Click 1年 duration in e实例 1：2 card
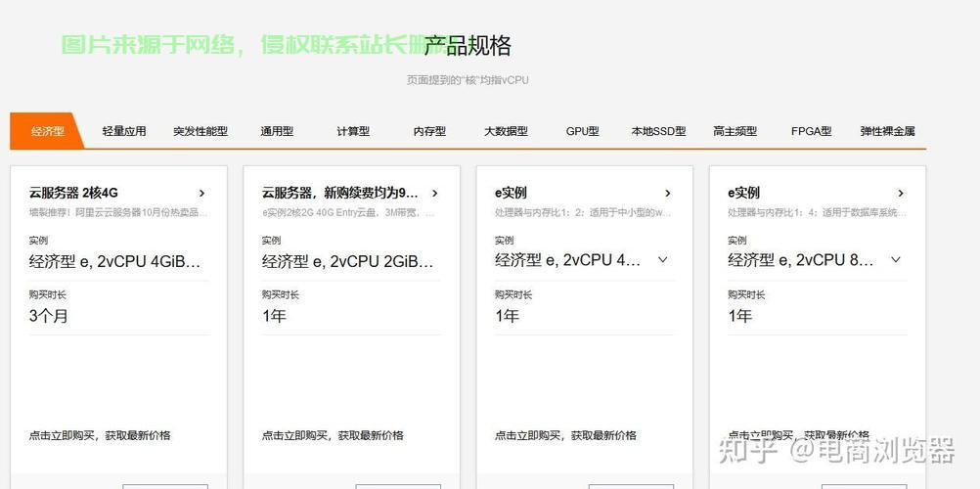 click(x=507, y=316)
